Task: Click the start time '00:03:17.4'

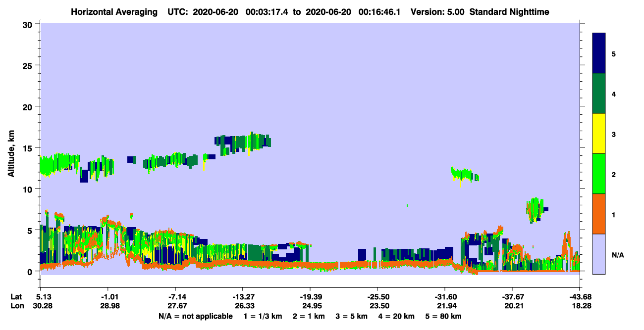Action: point(268,11)
